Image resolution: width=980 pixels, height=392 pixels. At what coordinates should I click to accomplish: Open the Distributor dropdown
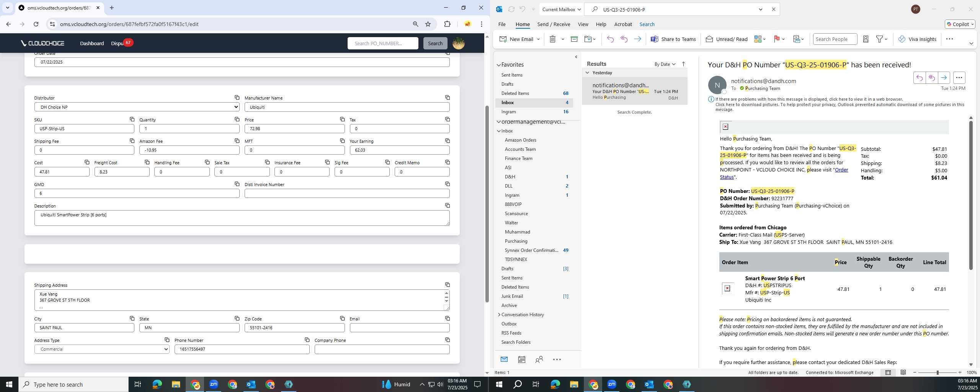(x=137, y=107)
